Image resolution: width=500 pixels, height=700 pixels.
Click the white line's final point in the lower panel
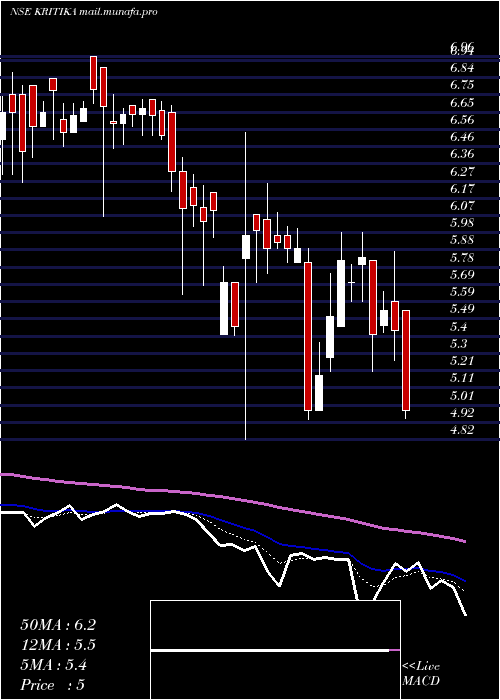coord(466,615)
